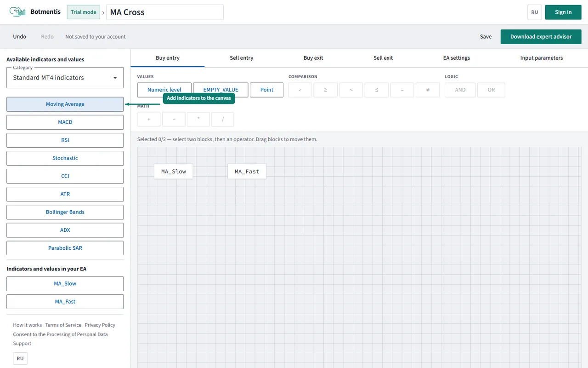Open the Privacy Policy link
The height and width of the screenshot is (368, 588).
(x=100, y=325)
